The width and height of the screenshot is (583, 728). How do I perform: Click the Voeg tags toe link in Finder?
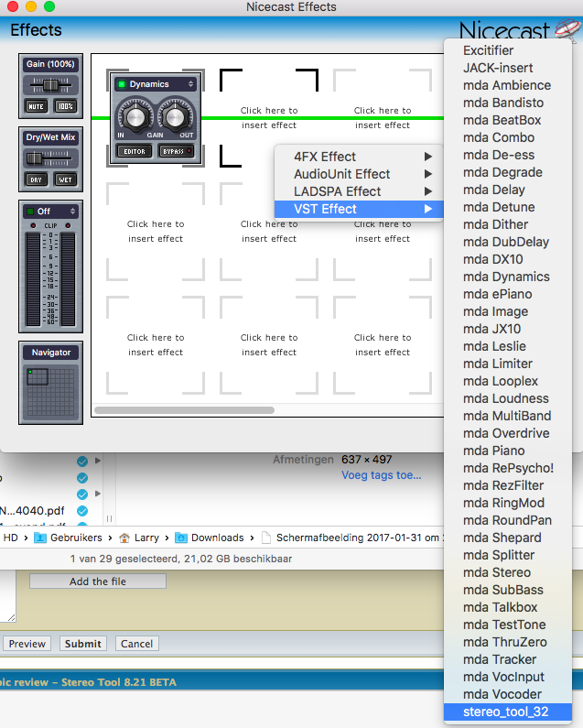pyautogui.click(x=381, y=475)
